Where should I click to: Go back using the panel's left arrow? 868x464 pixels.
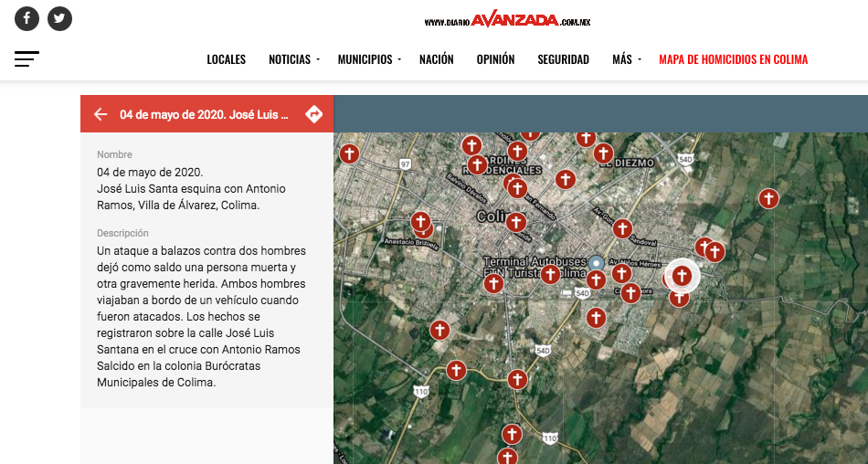point(101,114)
